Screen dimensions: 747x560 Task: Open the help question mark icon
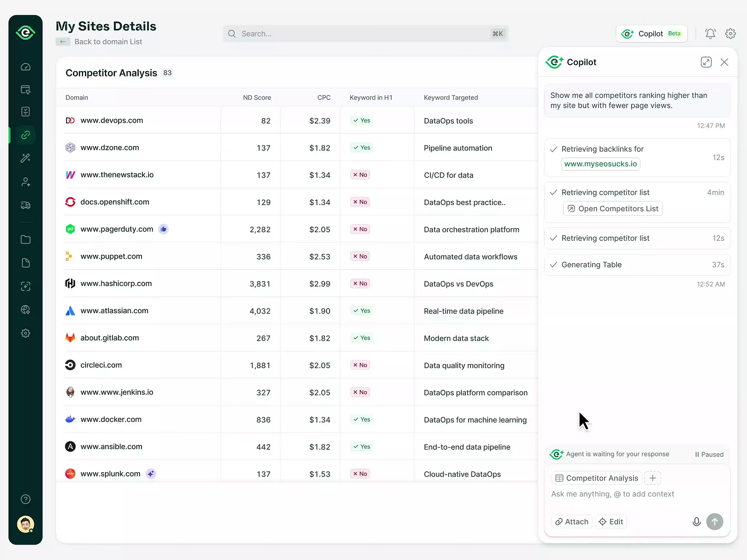click(x=26, y=499)
